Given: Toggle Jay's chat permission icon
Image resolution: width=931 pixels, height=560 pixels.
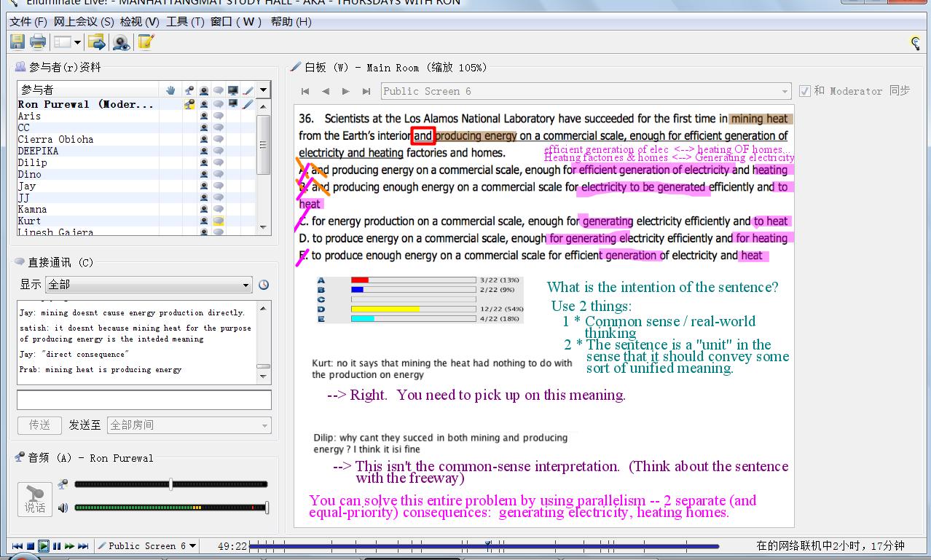Looking at the screenshot, I should (x=219, y=186).
